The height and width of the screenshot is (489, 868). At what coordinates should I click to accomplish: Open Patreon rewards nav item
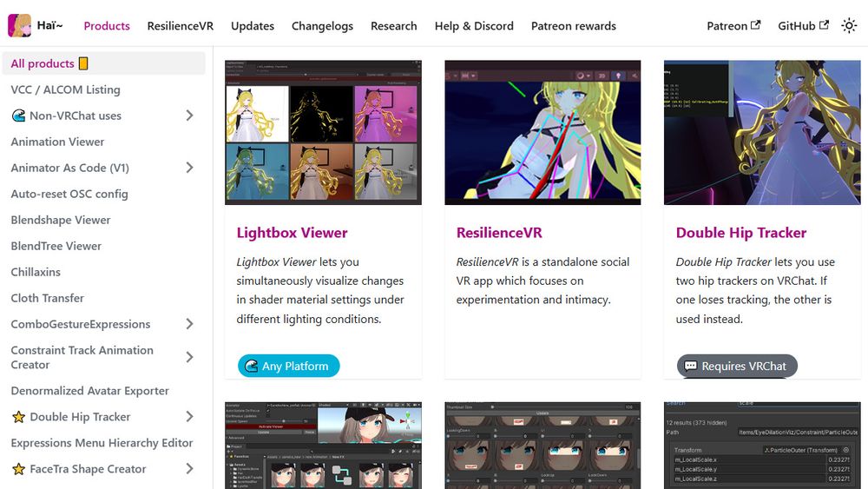pyautogui.click(x=574, y=26)
